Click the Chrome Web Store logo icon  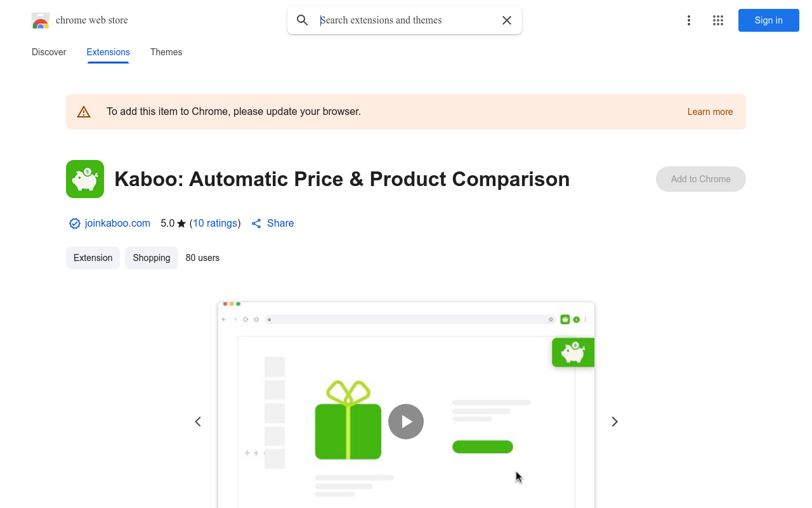coord(40,20)
